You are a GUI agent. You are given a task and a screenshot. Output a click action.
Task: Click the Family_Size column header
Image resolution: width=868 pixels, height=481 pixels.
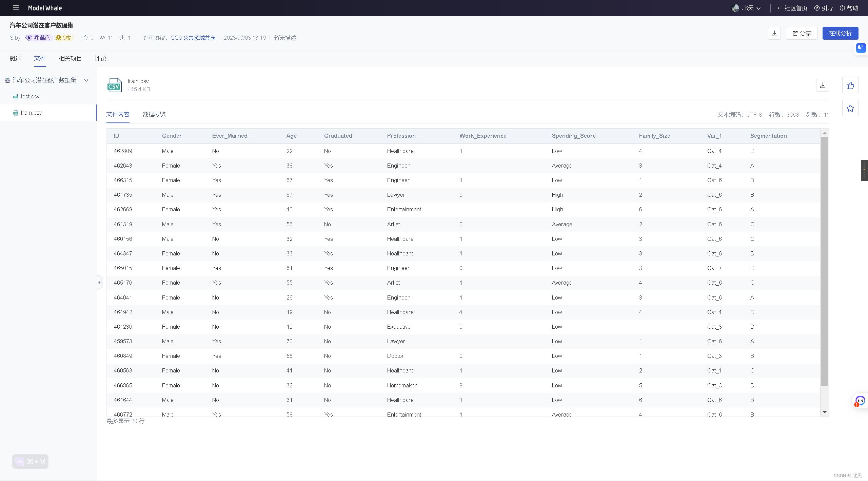click(x=654, y=136)
